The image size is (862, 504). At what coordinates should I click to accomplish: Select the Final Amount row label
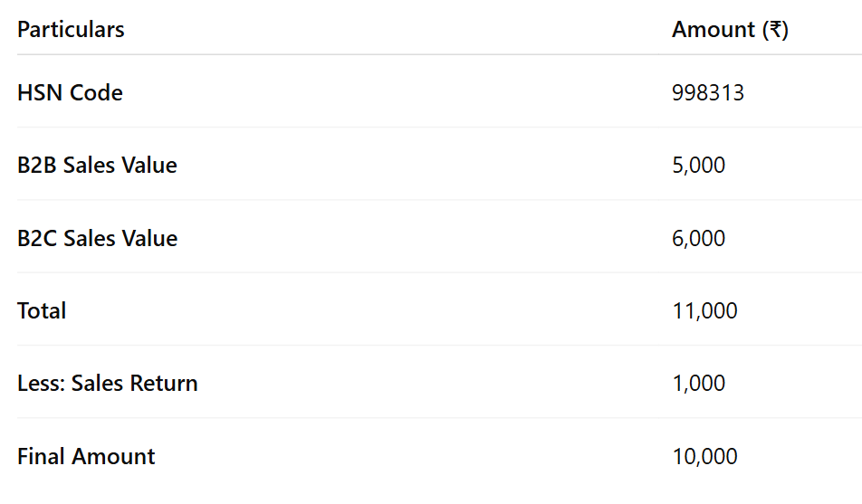coord(86,457)
